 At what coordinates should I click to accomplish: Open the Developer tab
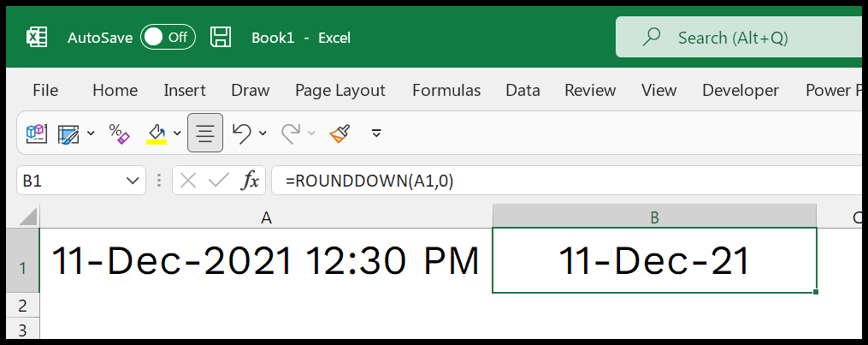click(x=740, y=90)
